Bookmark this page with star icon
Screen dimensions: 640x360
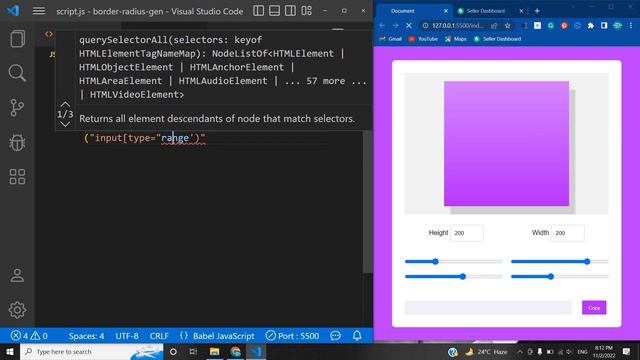(x=507, y=25)
